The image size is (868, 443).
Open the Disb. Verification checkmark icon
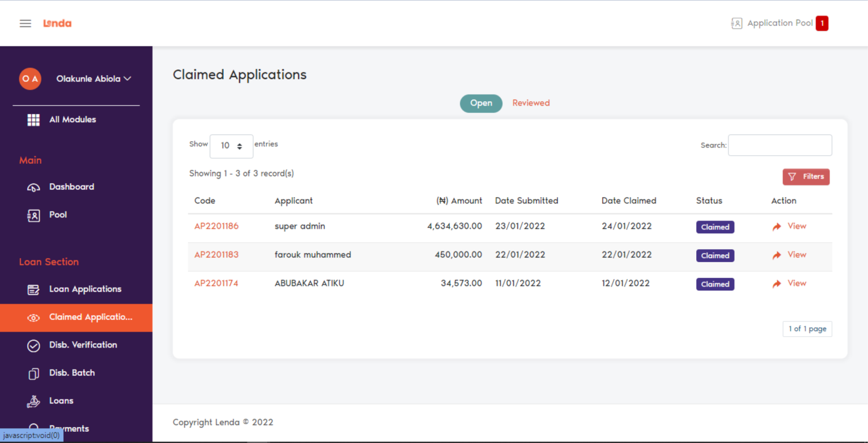click(x=33, y=345)
